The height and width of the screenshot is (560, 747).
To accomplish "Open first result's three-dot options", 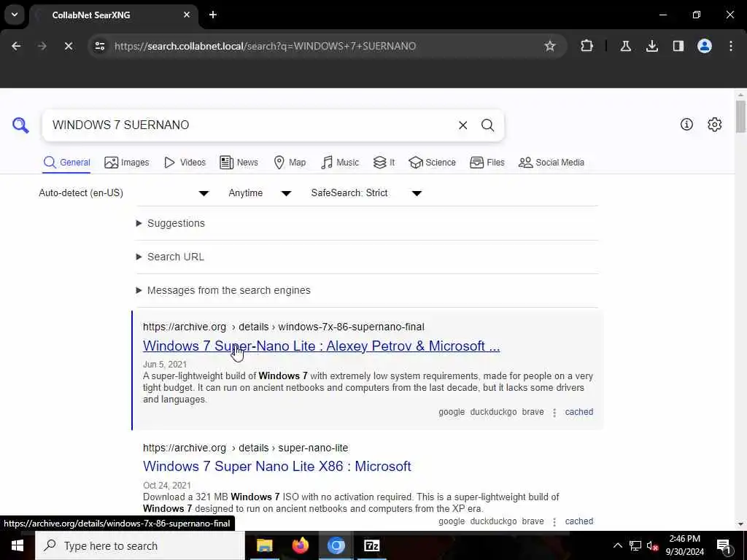I will point(554,413).
